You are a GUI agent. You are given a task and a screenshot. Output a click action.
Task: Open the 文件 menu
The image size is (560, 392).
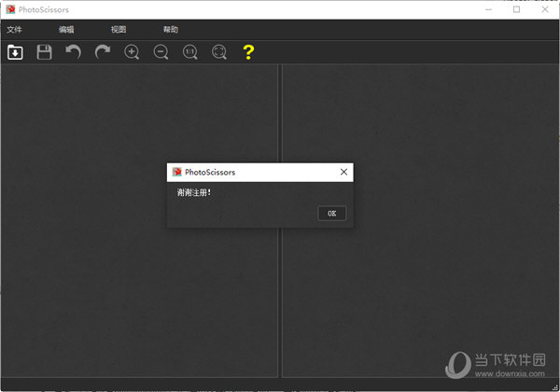14,30
